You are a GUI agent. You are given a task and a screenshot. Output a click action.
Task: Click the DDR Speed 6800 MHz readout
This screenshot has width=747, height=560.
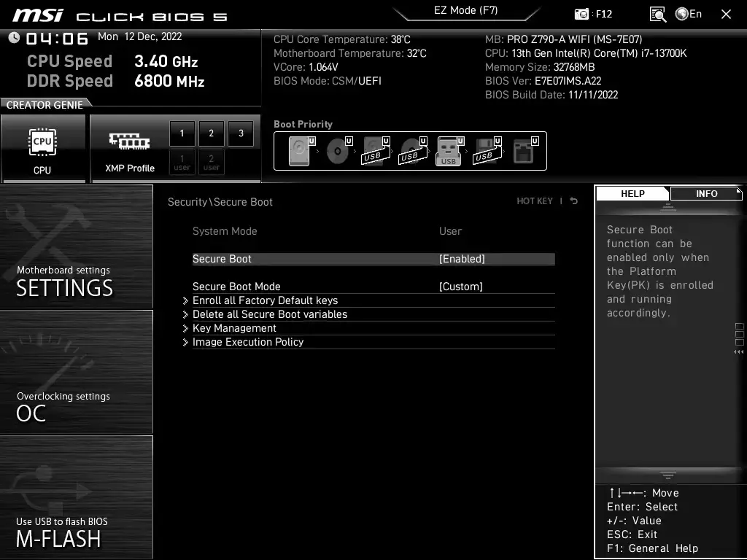[x=116, y=81]
